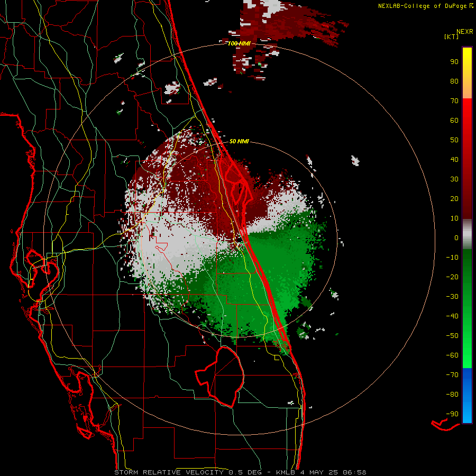Click the gray zero-velocity segment of the color bar

tap(467, 234)
